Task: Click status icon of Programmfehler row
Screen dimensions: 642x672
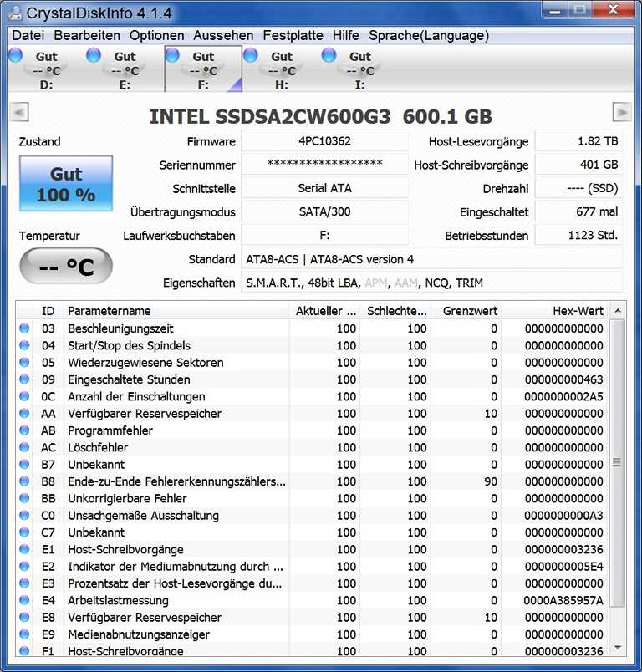Action: tap(24, 430)
